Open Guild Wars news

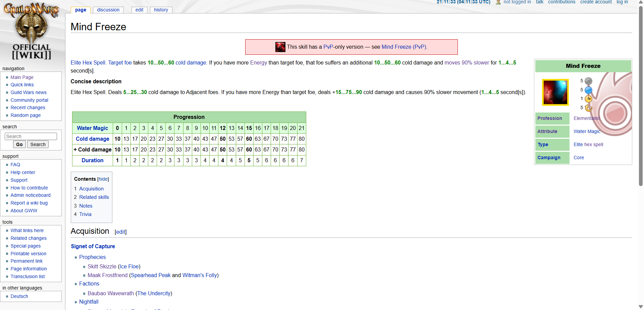[29, 92]
